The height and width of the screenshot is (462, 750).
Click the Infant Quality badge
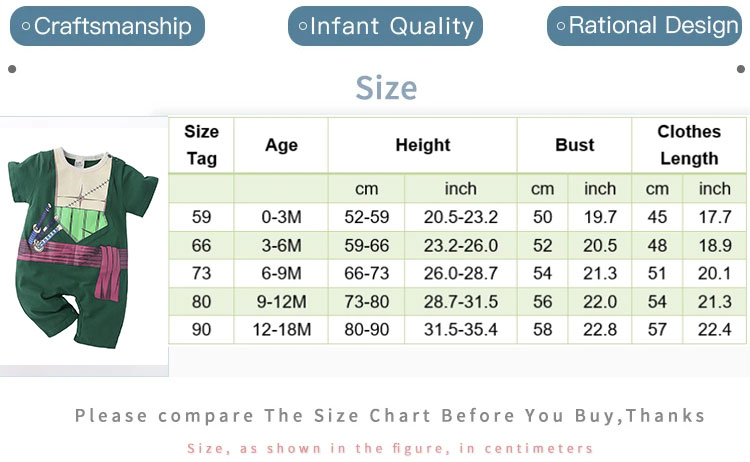pos(385,26)
